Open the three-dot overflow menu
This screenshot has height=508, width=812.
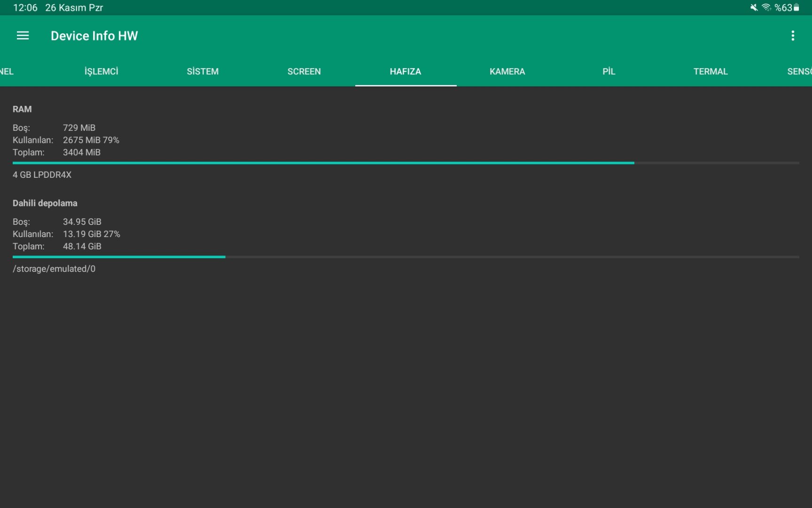tap(793, 36)
